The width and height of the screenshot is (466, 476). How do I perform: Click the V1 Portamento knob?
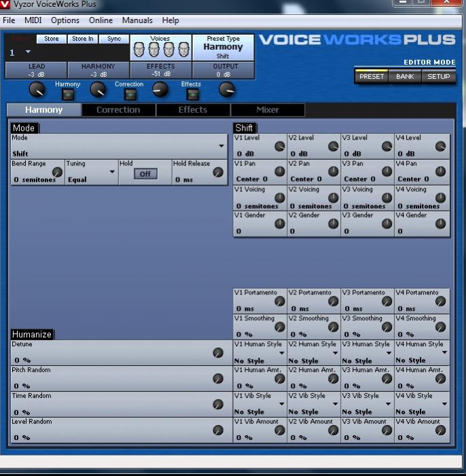(280, 301)
